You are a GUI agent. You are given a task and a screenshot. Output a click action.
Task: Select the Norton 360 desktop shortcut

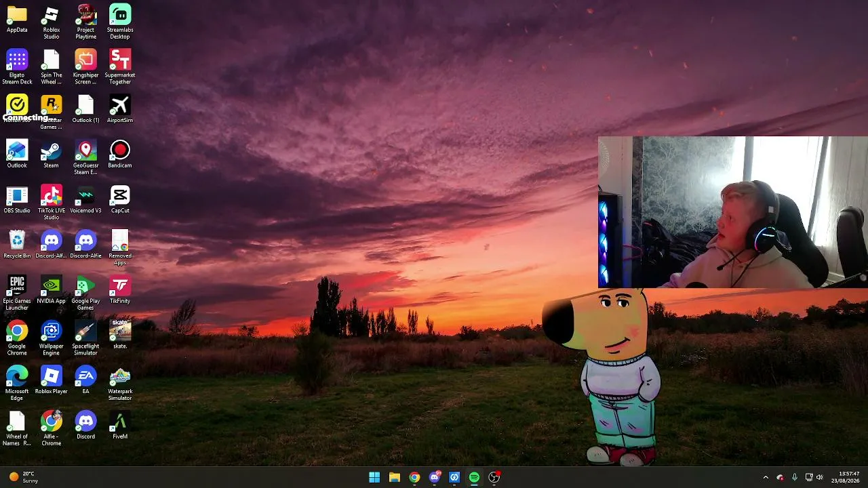click(x=17, y=105)
